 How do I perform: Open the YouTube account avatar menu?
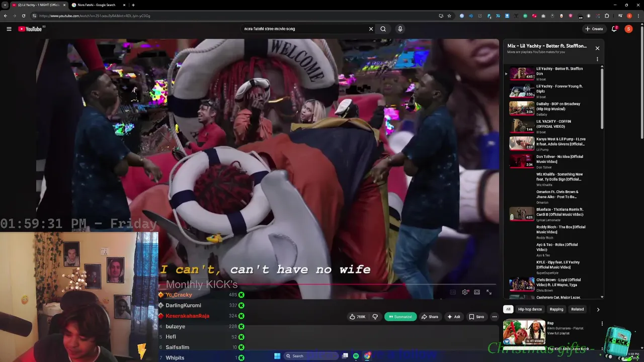point(628,29)
